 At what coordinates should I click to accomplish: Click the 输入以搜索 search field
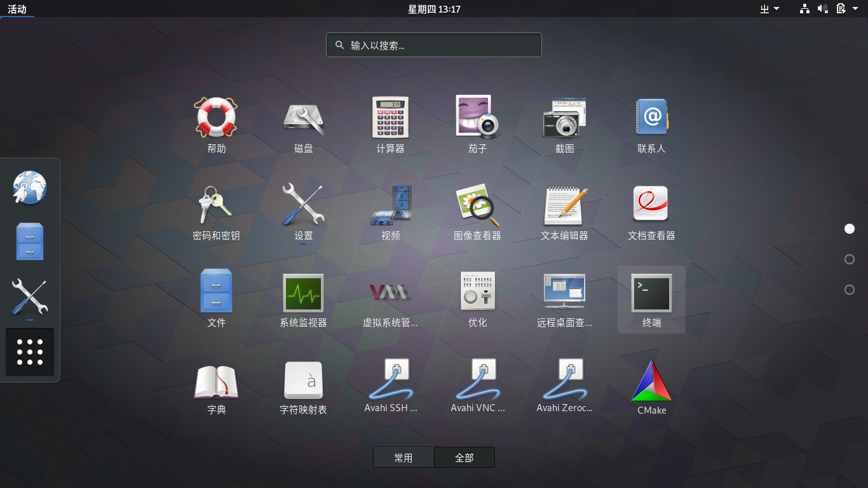(x=434, y=45)
